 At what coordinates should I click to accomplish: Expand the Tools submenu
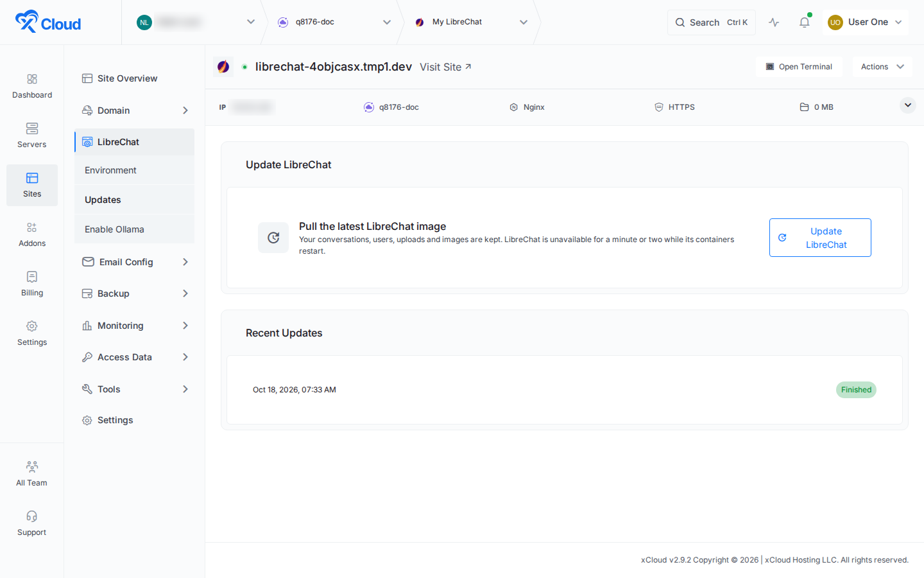pyautogui.click(x=185, y=389)
